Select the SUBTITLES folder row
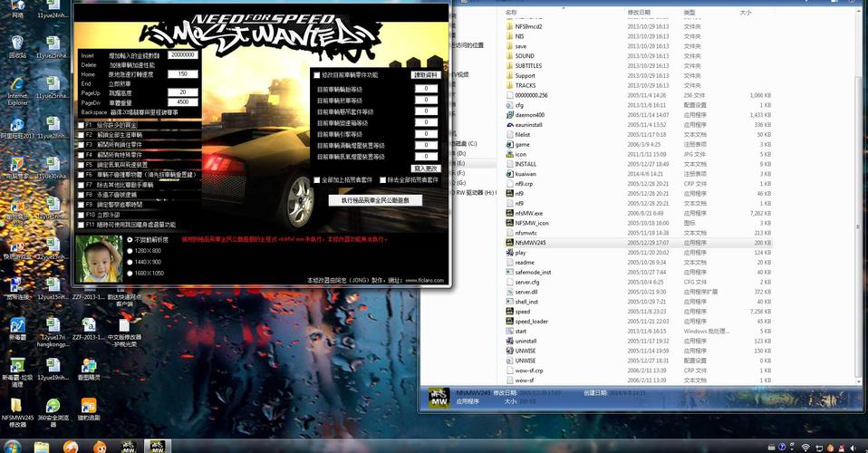868x453 pixels. (x=638, y=66)
